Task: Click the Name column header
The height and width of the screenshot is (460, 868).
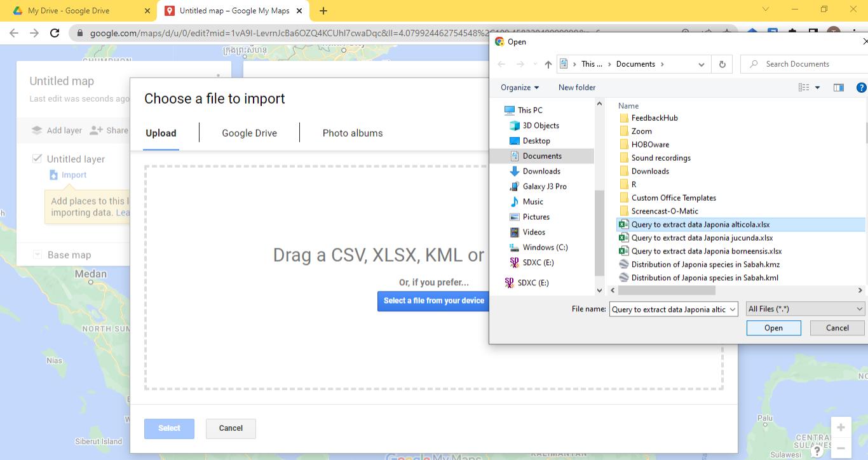Action: 628,105
